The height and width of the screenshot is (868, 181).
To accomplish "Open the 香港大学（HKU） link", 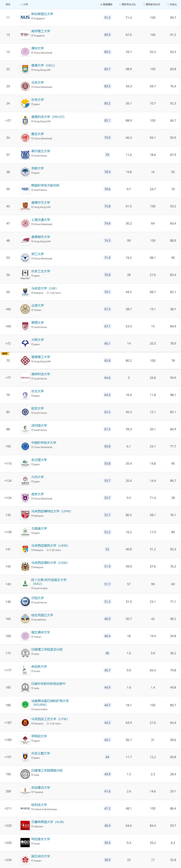I will pyautogui.click(x=43, y=65).
